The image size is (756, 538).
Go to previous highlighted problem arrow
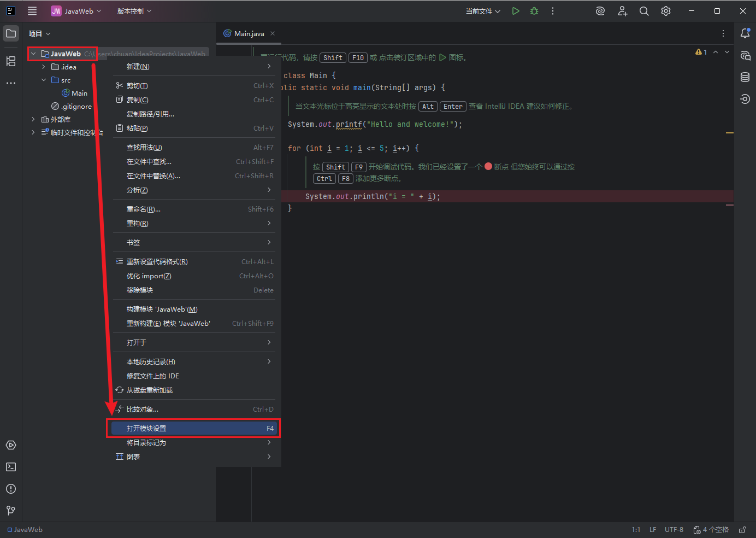(716, 52)
